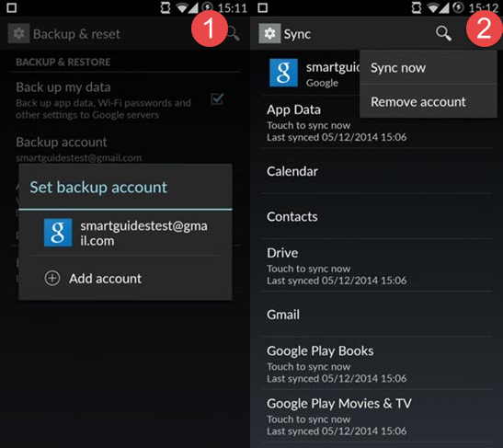Tap the Google icon in the Sync account header
This screenshot has width=503, height=448.
coord(283,73)
